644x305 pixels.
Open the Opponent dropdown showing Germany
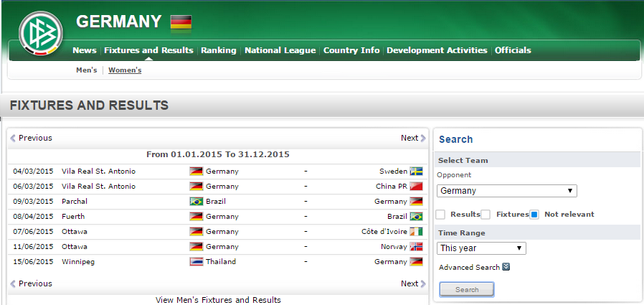507,191
